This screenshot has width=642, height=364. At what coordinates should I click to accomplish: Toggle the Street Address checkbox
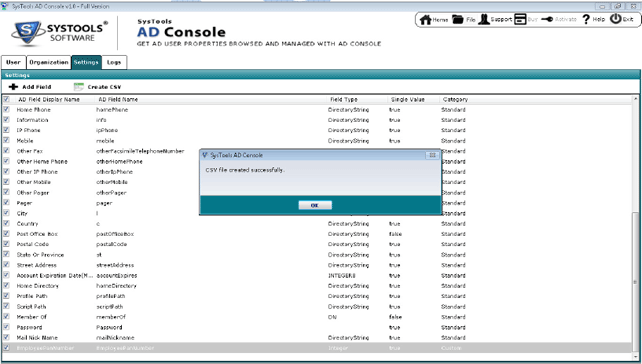click(6, 265)
